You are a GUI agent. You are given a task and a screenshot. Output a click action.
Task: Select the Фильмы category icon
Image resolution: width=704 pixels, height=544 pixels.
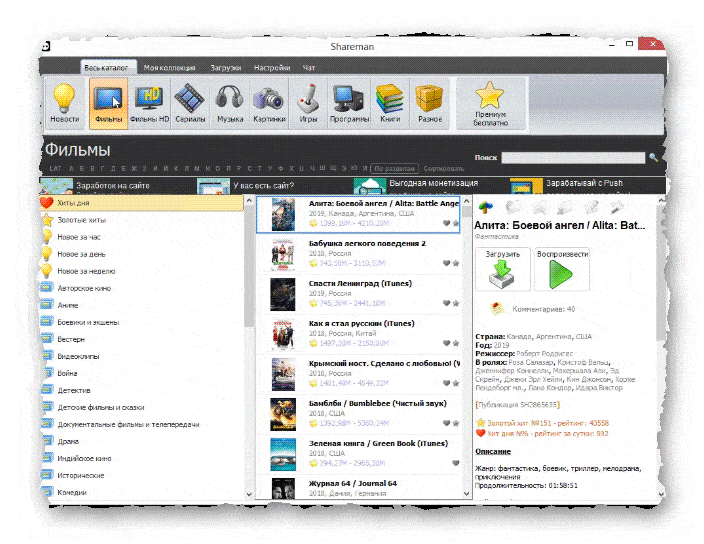click(108, 103)
